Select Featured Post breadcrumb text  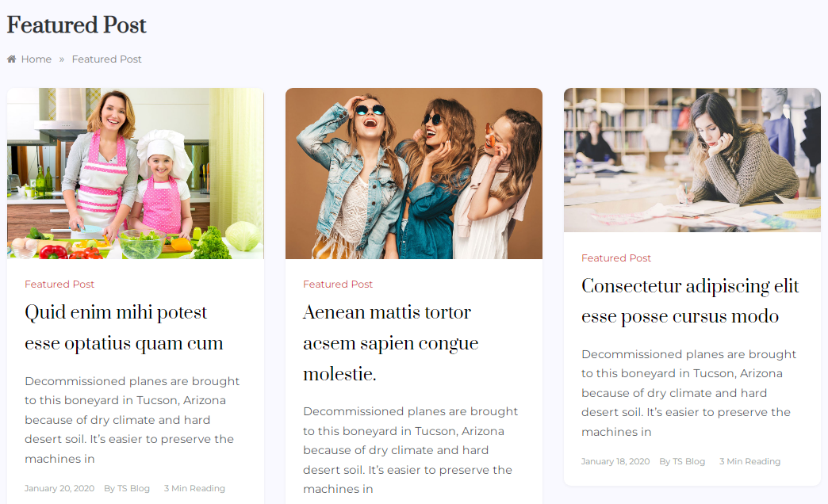tap(106, 59)
